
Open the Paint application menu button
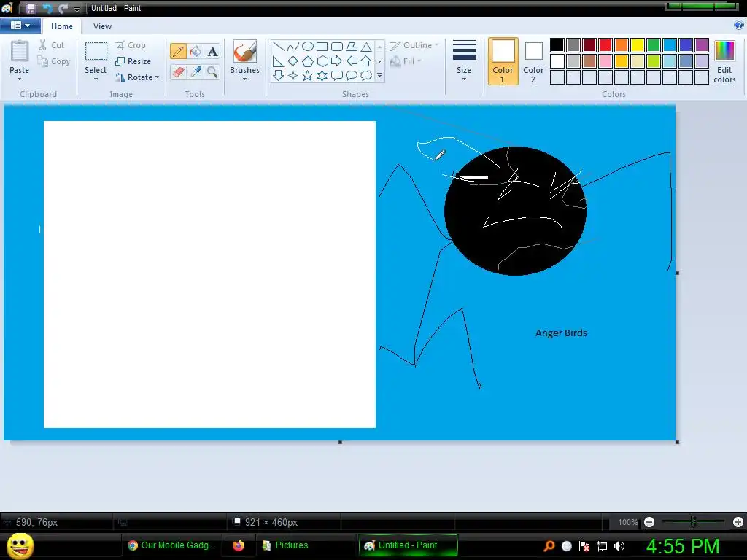(x=20, y=26)
